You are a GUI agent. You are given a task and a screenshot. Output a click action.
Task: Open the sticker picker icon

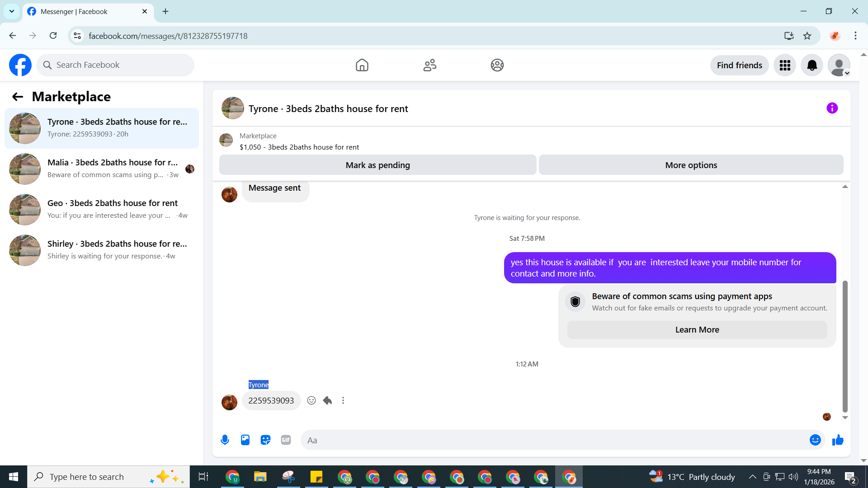point(265,440)
